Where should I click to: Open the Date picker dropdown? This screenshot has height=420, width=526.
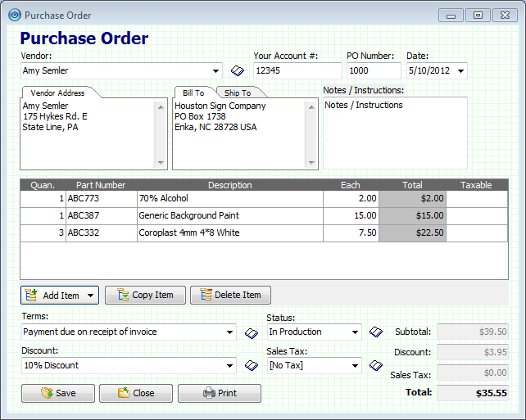coord(460,71)
